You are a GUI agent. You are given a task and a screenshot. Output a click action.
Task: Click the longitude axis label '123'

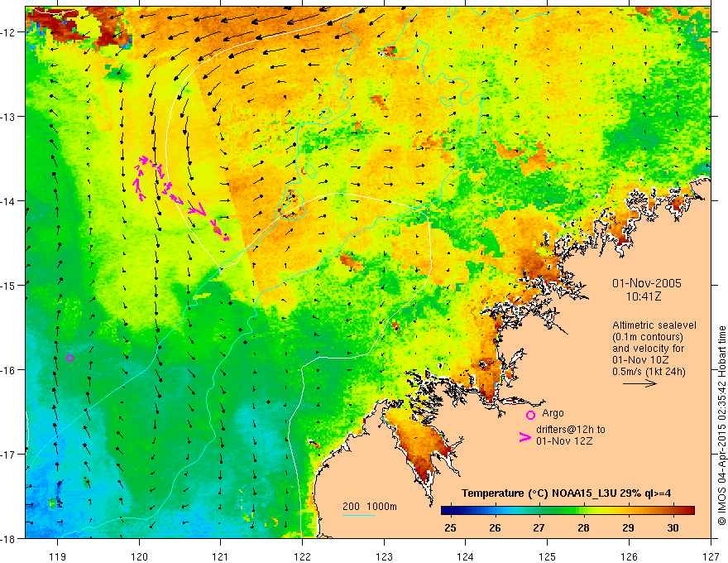[384, 556]
